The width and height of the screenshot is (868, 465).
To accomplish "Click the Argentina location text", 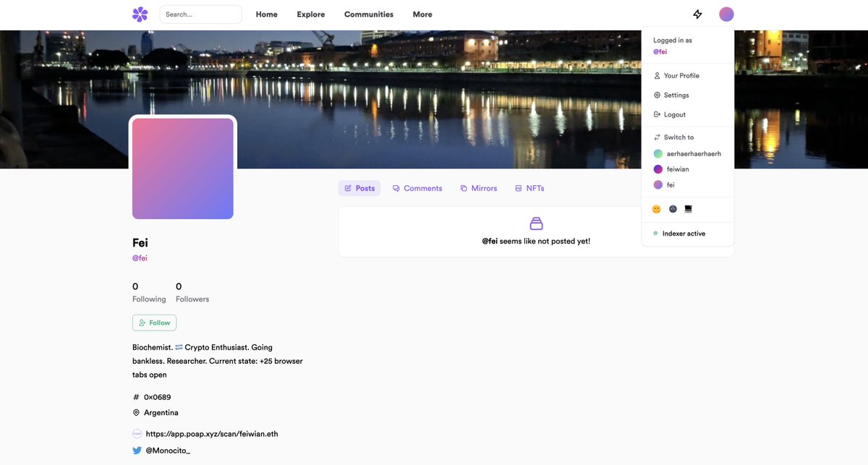I will [161, 413].
